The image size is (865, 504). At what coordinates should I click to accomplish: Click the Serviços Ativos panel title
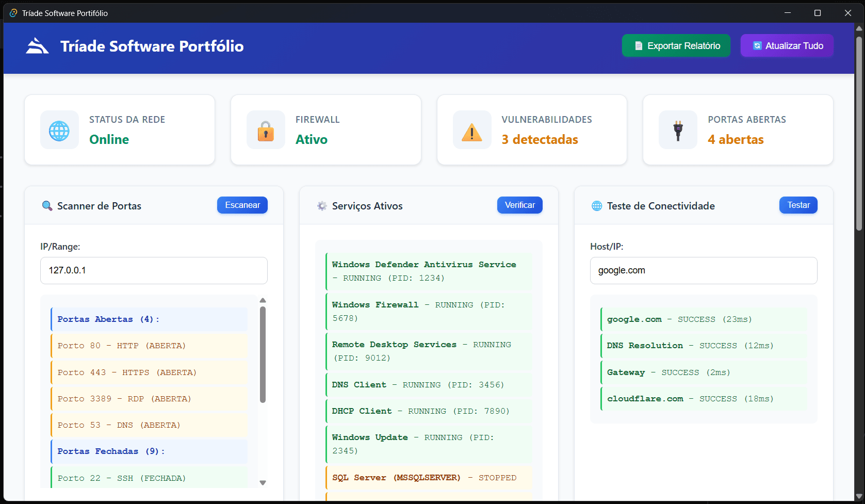tap(367, 206)
